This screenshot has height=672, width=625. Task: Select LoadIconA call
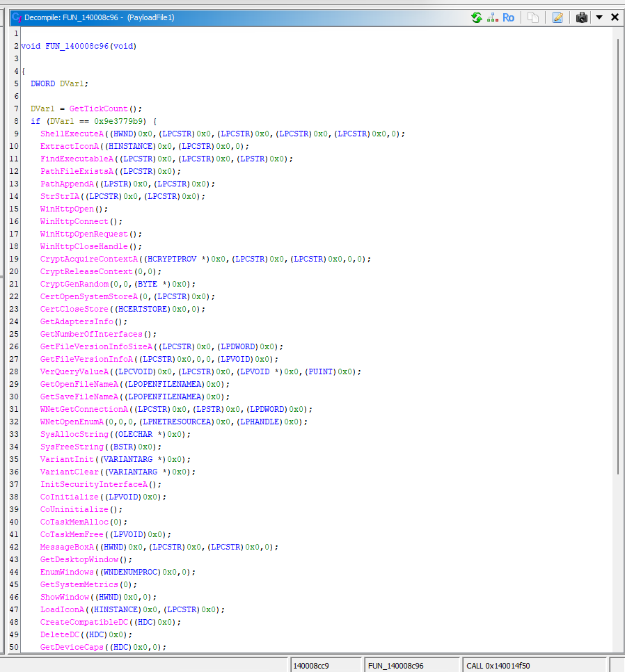point(62,609)
